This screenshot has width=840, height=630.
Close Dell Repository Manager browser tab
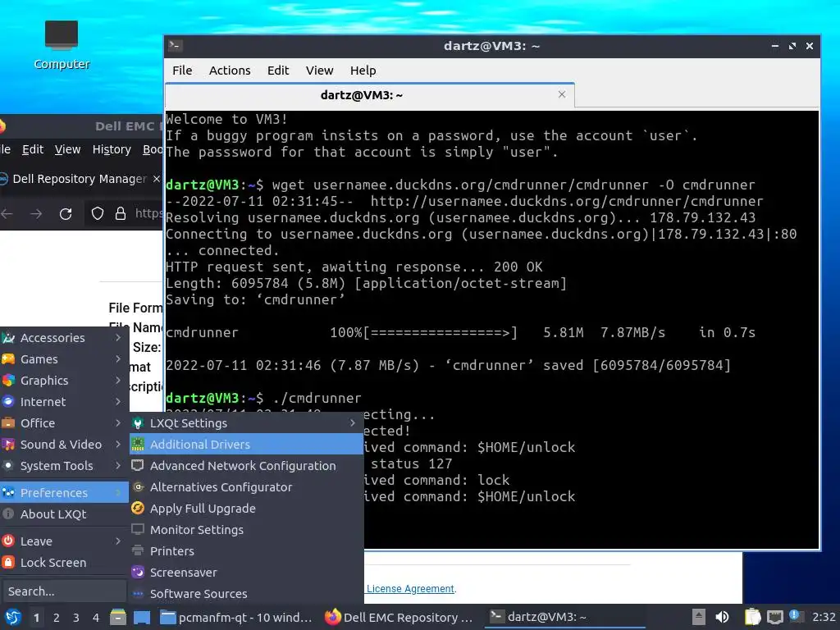click(x=157, y=178)
